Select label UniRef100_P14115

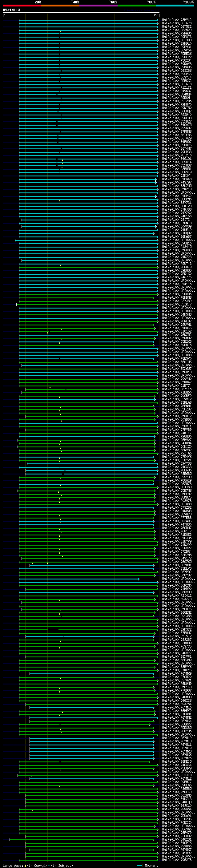(177, 284)
